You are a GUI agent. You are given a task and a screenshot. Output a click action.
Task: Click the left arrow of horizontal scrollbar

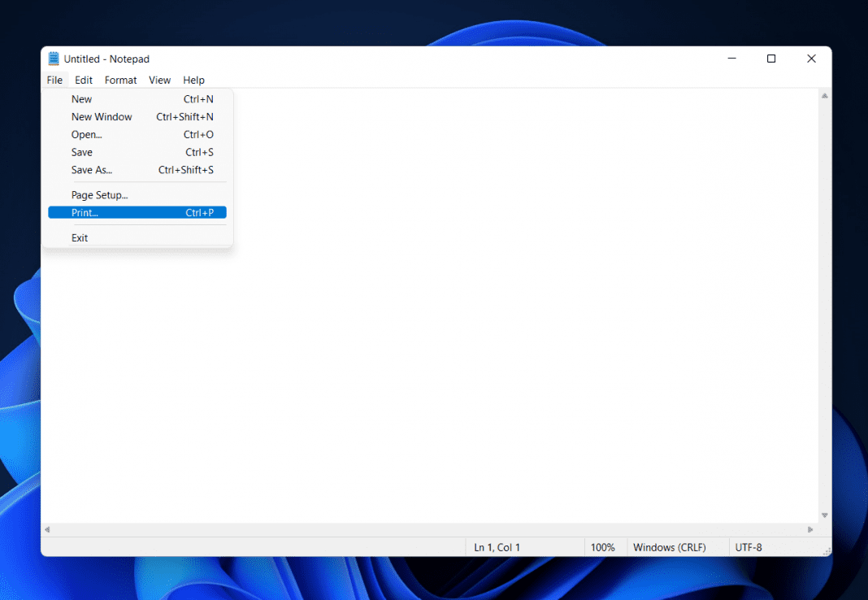[47, 528]
